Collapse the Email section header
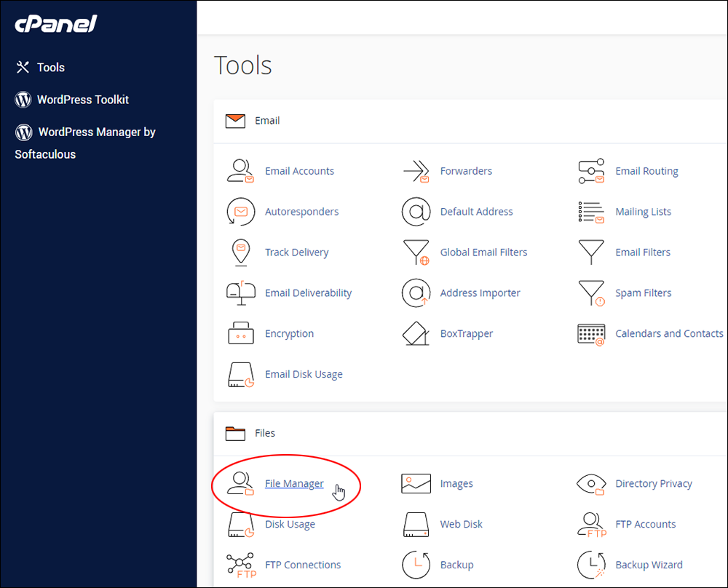The width and height of the screenshot is (728, 588). click(x=470, y=121)
